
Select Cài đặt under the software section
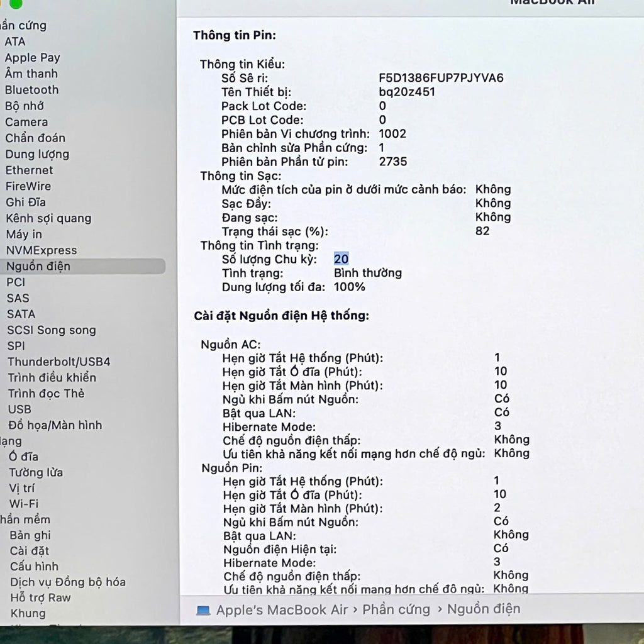click(29, 551)
